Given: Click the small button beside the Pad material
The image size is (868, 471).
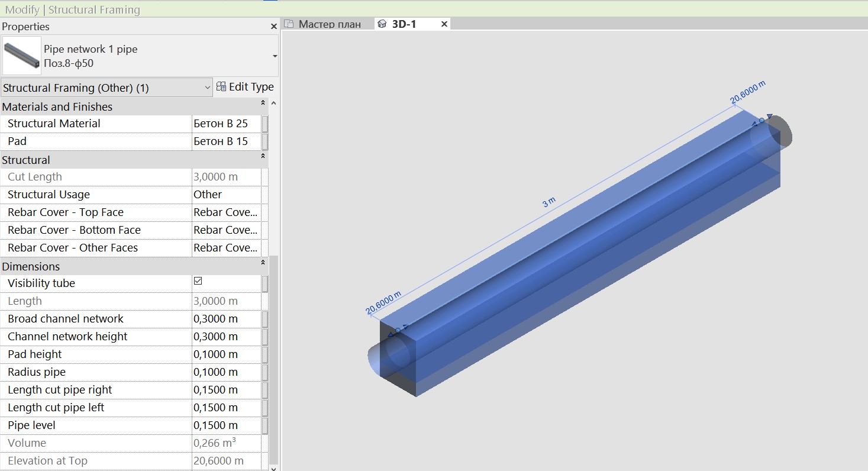Looking at the screenshot, I should 264,141.
